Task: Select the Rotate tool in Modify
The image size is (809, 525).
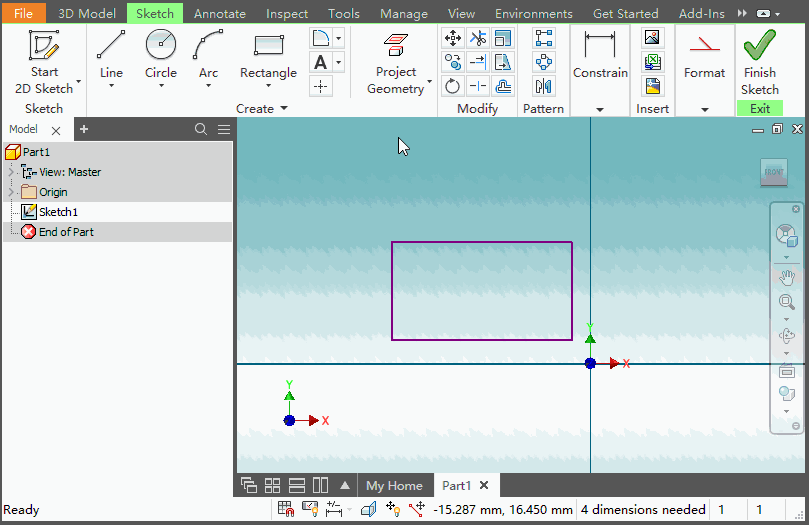Action: pos(452,86)
